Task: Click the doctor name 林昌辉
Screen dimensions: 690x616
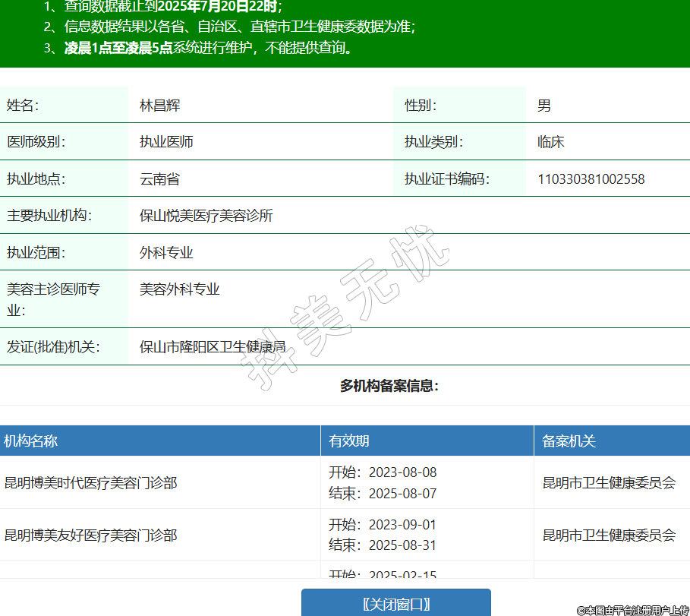Action: click(x=159, y=106)
